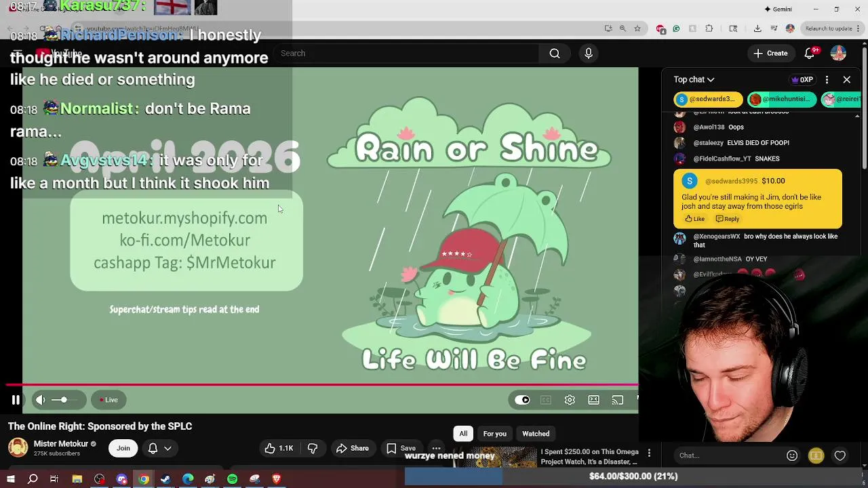Pause the live video playback
The height and width of the screenshot is (488, 868).
(x=16, y=400)
